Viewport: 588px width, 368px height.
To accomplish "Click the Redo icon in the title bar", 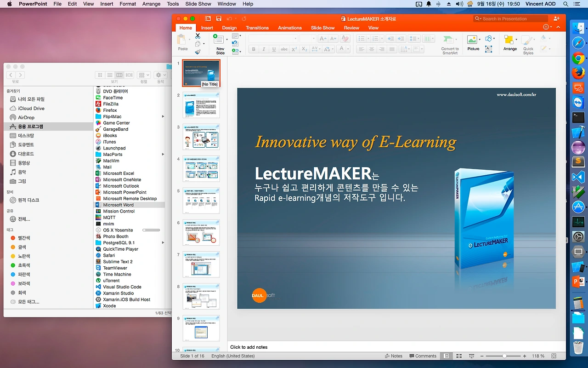I will 244,19.
